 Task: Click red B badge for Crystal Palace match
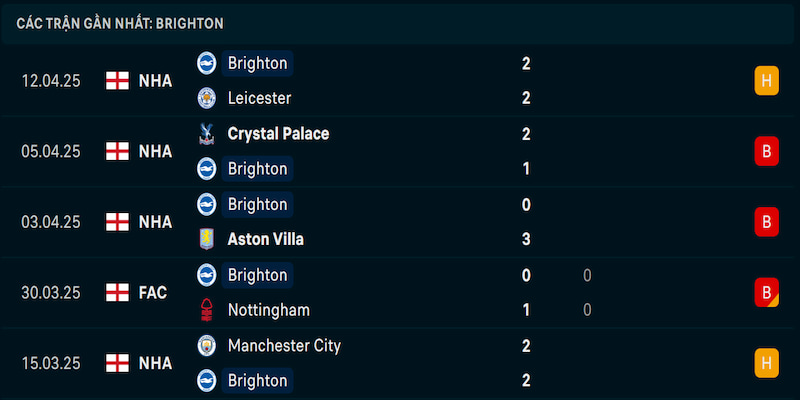tap(766, 151)
